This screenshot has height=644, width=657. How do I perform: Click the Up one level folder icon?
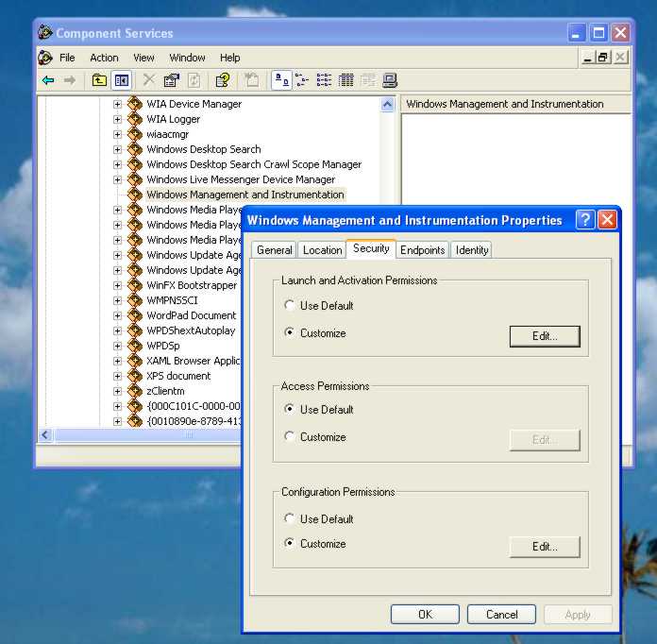pyautogui.click(x=99, y=80)
